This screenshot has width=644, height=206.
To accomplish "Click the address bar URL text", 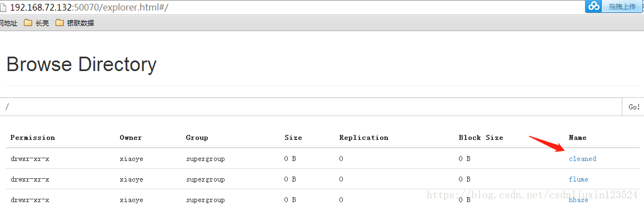I will tap(89, 7).
